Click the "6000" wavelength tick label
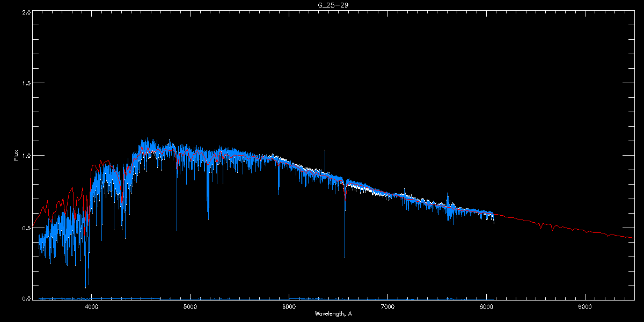Viewport: 644px width, 322px height. [x=289, y=307]
